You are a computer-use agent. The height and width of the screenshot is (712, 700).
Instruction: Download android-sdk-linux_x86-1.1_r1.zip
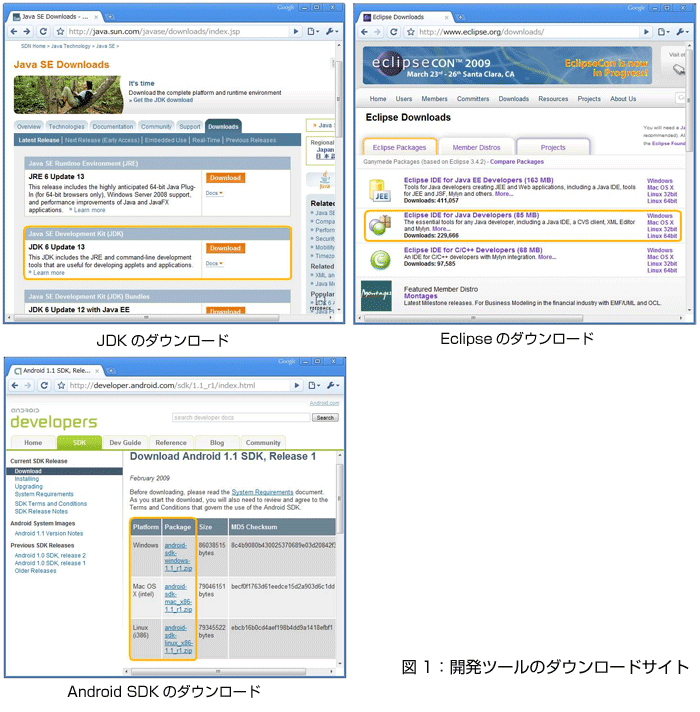(178, 639)
